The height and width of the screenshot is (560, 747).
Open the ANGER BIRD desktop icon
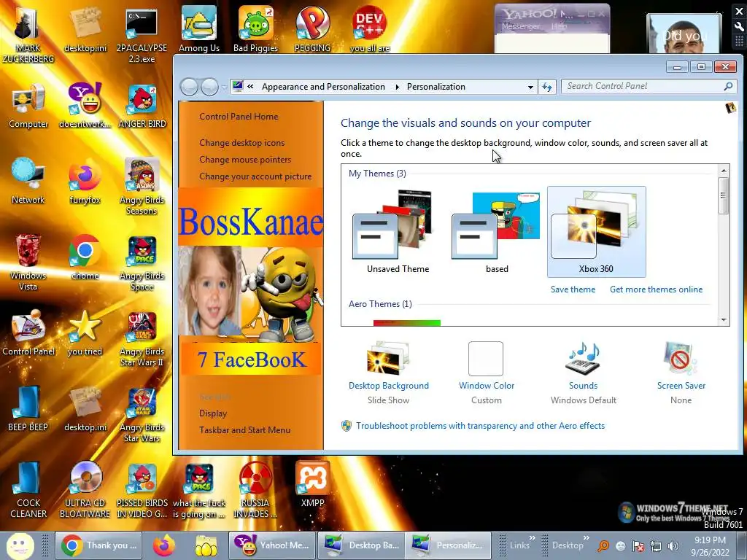click(142, 106)
